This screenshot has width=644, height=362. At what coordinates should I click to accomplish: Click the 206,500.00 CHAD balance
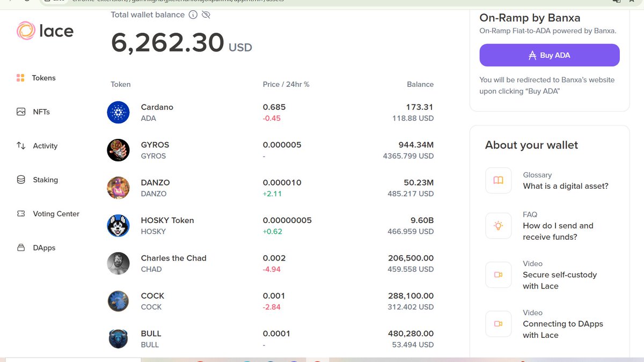(x=411, y=258)
